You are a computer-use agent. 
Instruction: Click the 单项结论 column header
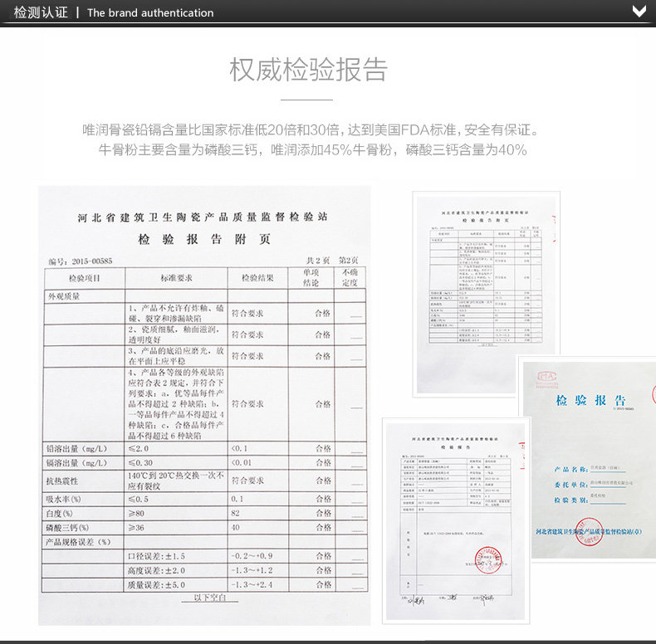point(311,278)
